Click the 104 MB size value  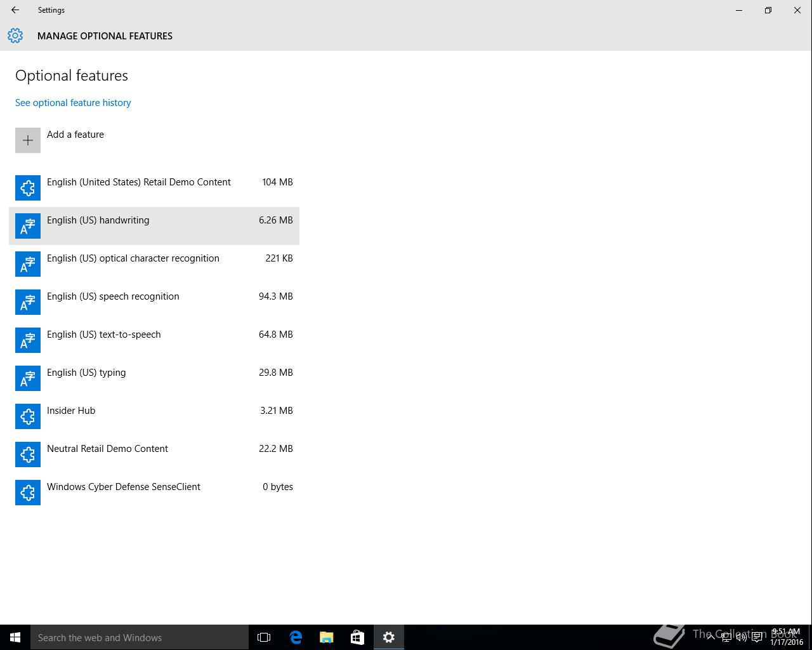click(x=277, y=182)
